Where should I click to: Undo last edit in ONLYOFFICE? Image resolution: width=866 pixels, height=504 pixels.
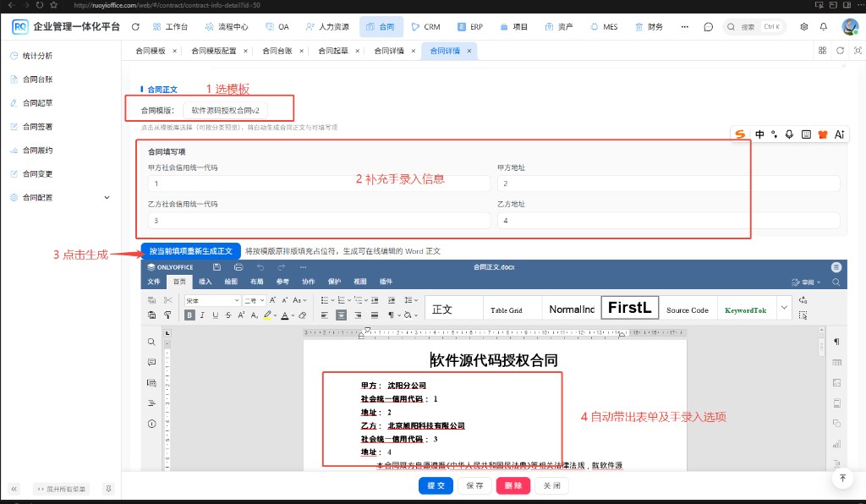[260, 267]
